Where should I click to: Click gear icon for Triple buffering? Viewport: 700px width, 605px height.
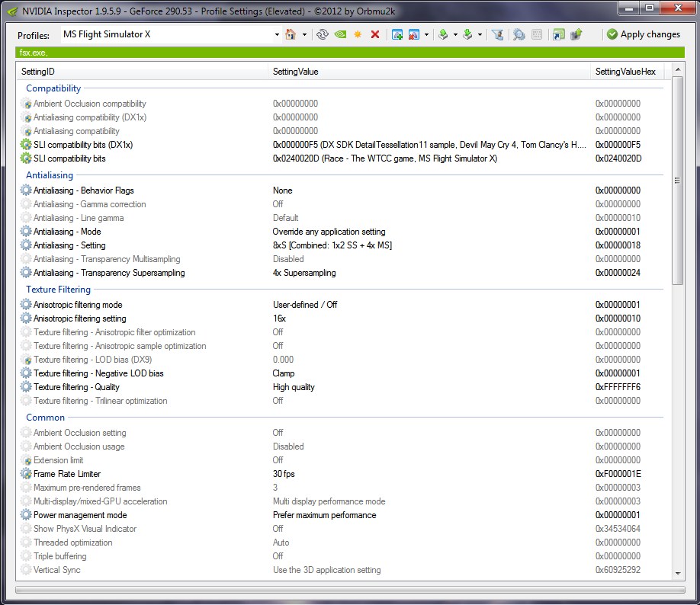(27, 556)
